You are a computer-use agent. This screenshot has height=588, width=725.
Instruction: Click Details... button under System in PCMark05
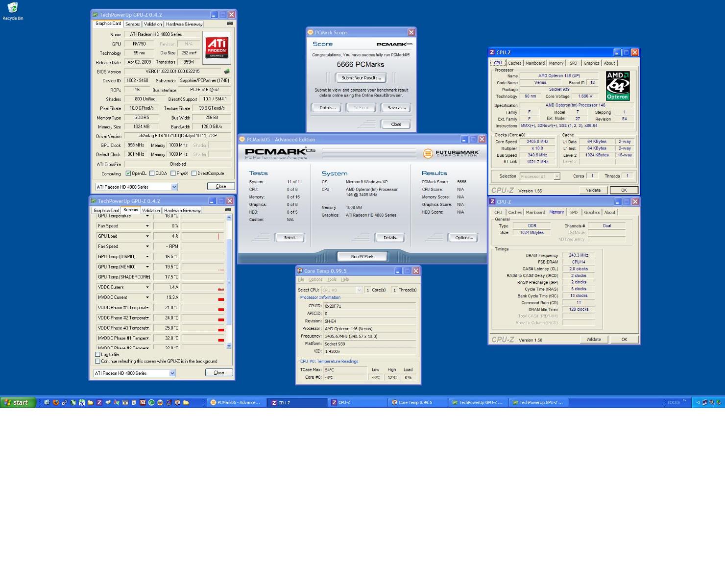pyautogui.click(x=390, y=238)
